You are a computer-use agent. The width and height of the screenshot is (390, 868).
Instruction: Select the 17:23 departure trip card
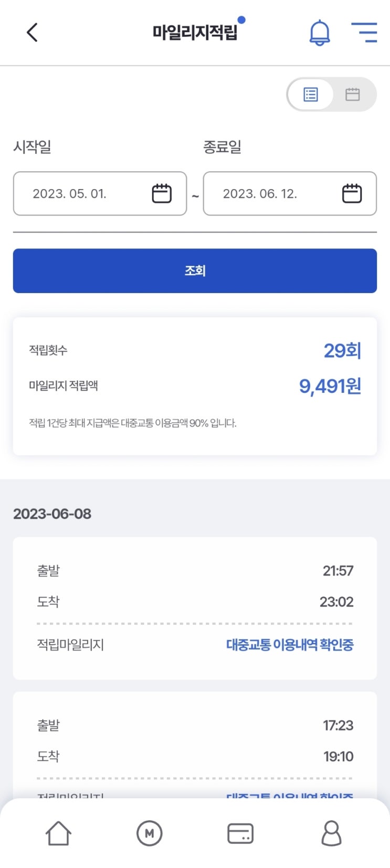pyautogui.click(x=195, y=740)
